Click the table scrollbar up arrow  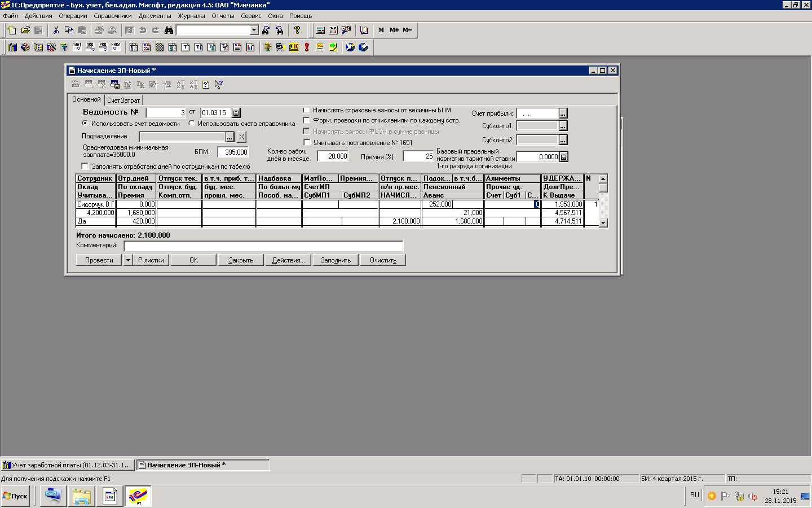pyautogui.click(x=603, y=178)
